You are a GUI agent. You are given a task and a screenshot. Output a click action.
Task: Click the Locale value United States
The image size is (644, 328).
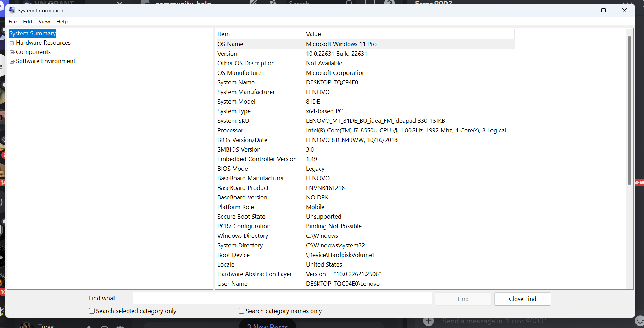324,264
